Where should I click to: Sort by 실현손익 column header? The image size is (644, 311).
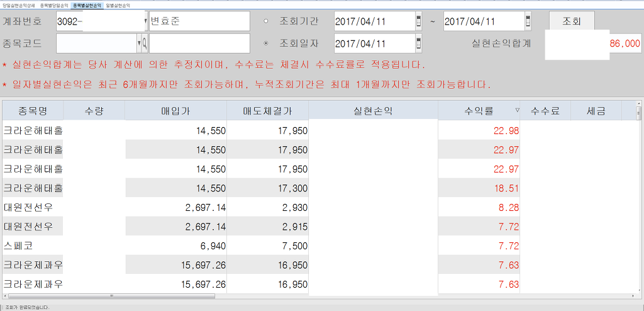[x=373, y=111]
